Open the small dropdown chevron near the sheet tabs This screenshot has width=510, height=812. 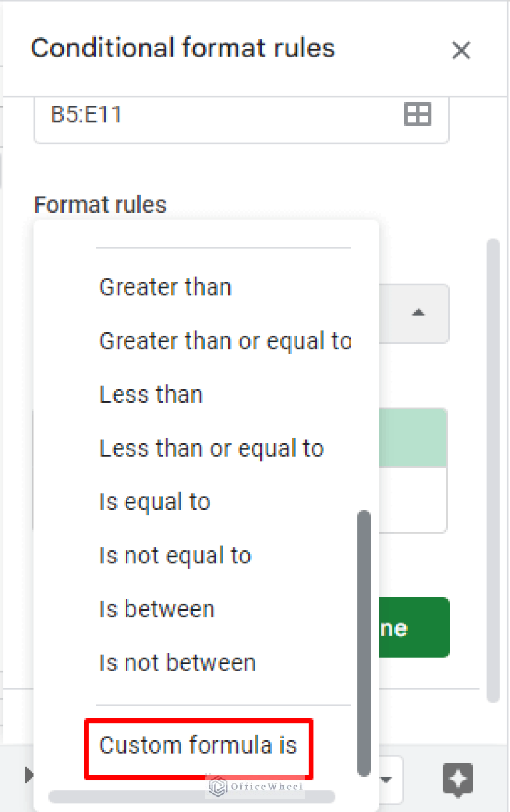tap(385, 779)
